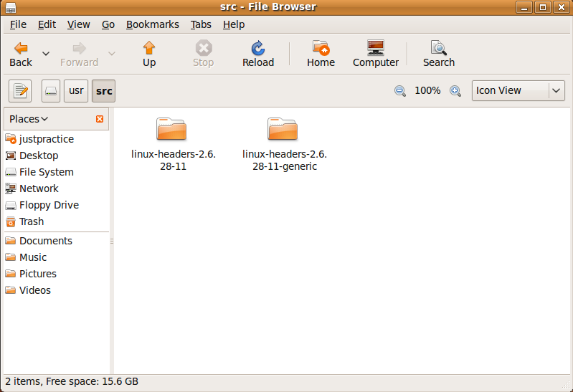Open the Tabs menu
The width and height of the screenshot is (573, 392).
coord(201,24)
